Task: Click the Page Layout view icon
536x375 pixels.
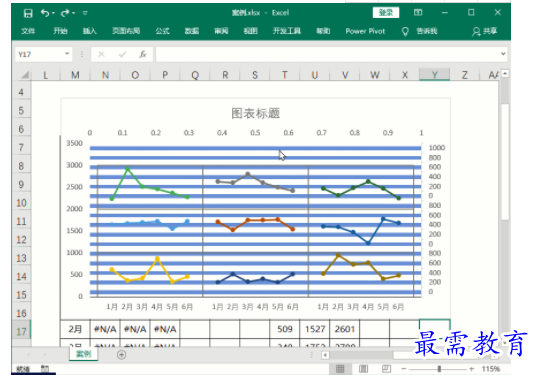Action: 363,369
